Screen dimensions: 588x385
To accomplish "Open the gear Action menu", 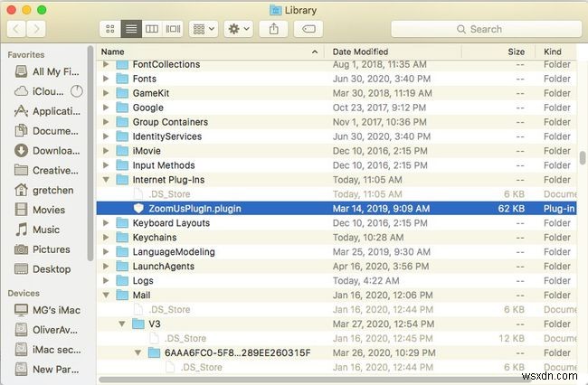I will (239, 29).
